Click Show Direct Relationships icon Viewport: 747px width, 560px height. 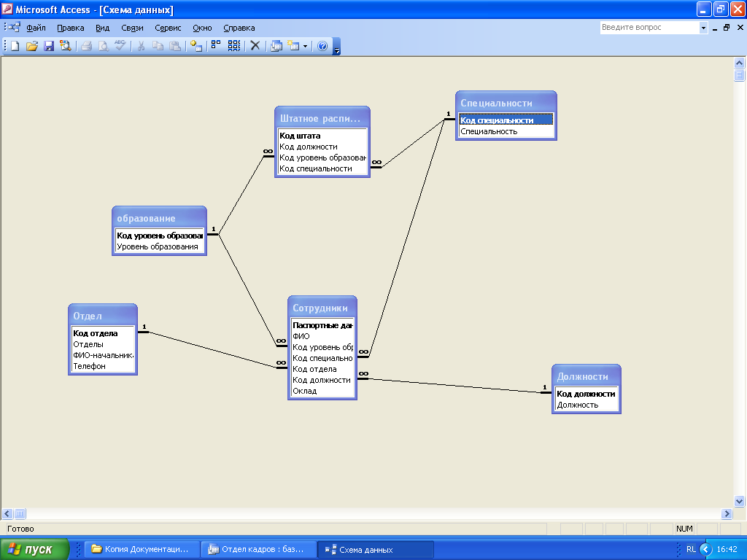click(216, 46)
